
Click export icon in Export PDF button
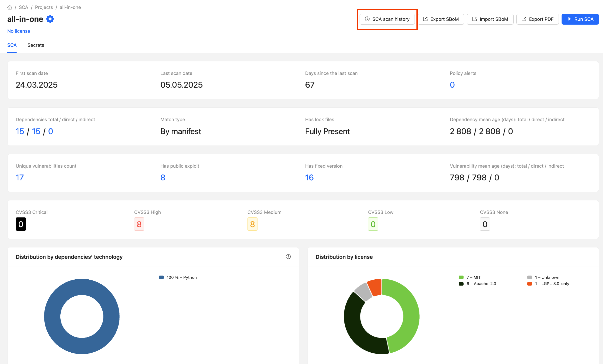(524, 19)
